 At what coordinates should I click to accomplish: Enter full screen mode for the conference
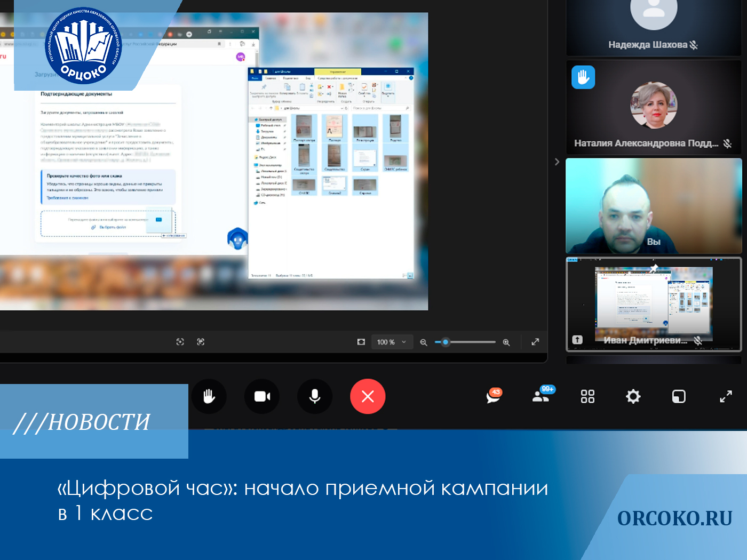[x=726, y=396]
